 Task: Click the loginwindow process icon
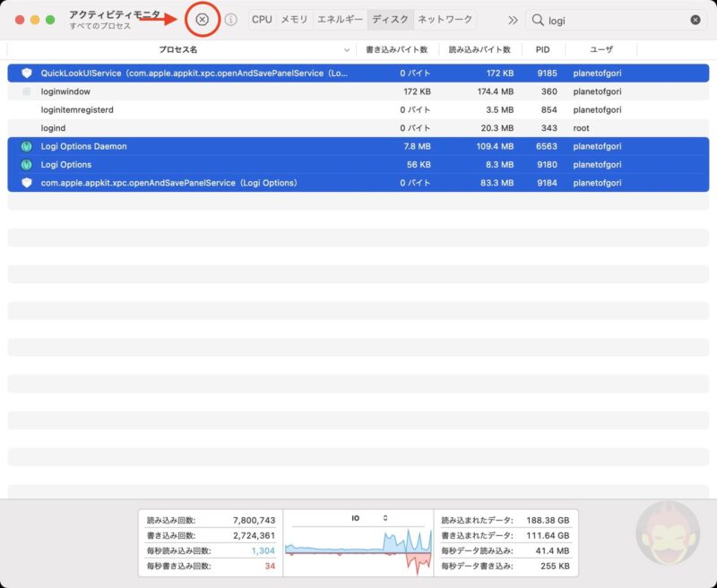tap(26, 91)
